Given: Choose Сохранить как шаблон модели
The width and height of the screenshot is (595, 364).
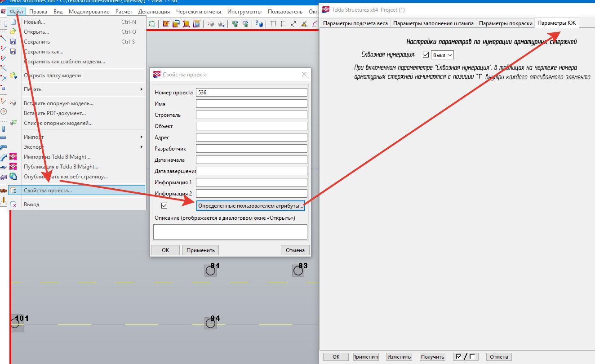Looking at the screenshot, I should click(x=77, y=62).
